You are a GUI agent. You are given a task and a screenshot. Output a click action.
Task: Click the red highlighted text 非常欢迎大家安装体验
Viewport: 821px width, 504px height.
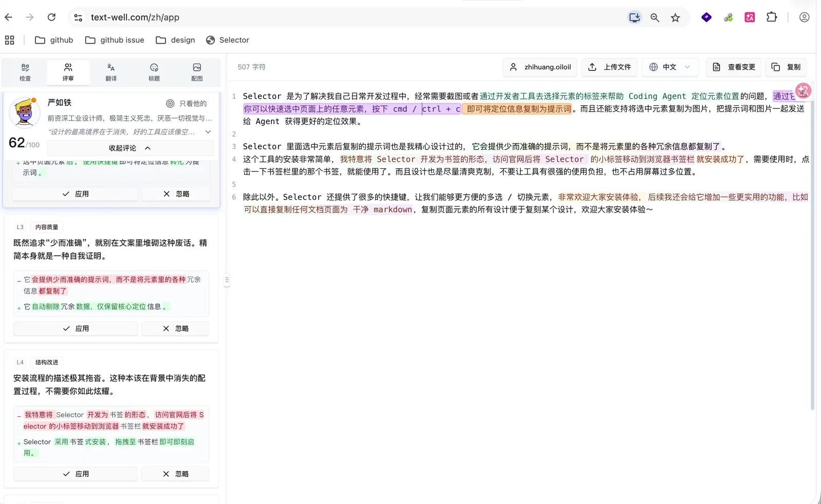tap(598, 197)
